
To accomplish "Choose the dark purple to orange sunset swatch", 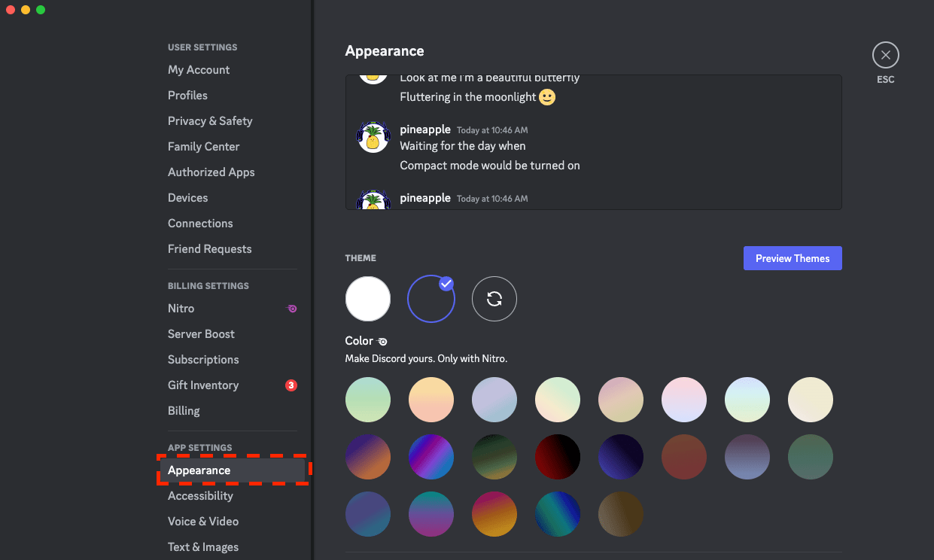I will pos(368,457).
